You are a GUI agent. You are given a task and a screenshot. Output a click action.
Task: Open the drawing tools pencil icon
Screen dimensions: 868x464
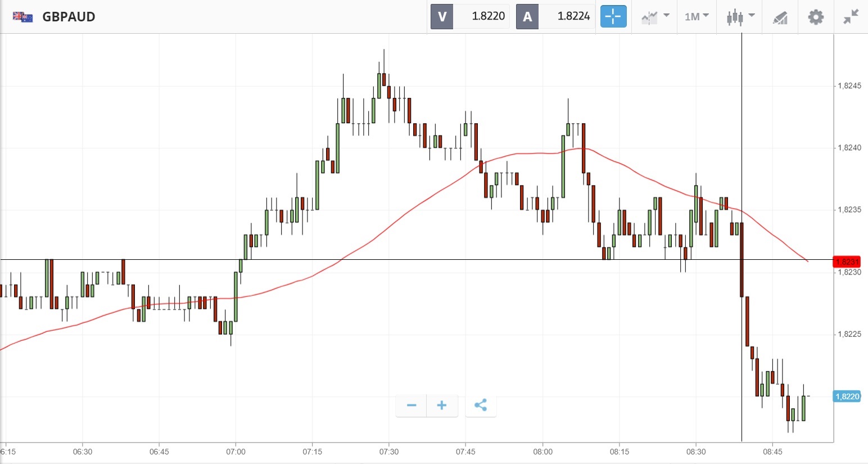point(780,17)
